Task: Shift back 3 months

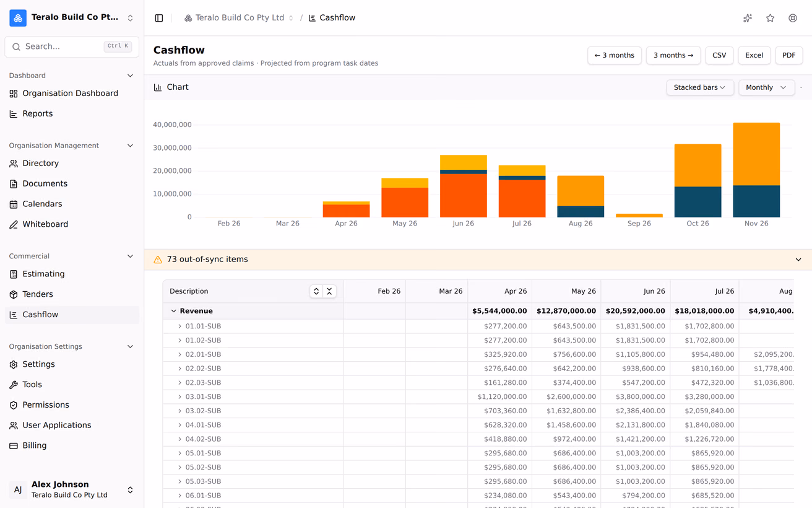Action: coord(615,55)
